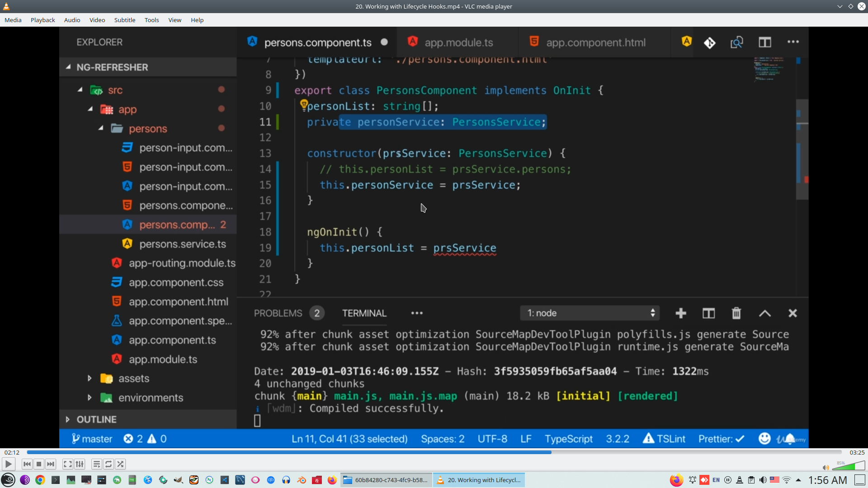The width and height of the screenshot is (868, 488).
Task: Click the stop playback button
Action: point(39,464)
